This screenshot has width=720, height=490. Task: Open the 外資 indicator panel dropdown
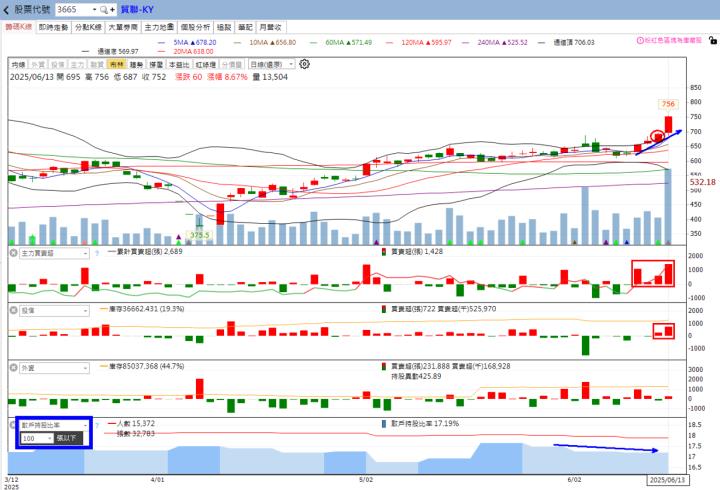(54, 368)
